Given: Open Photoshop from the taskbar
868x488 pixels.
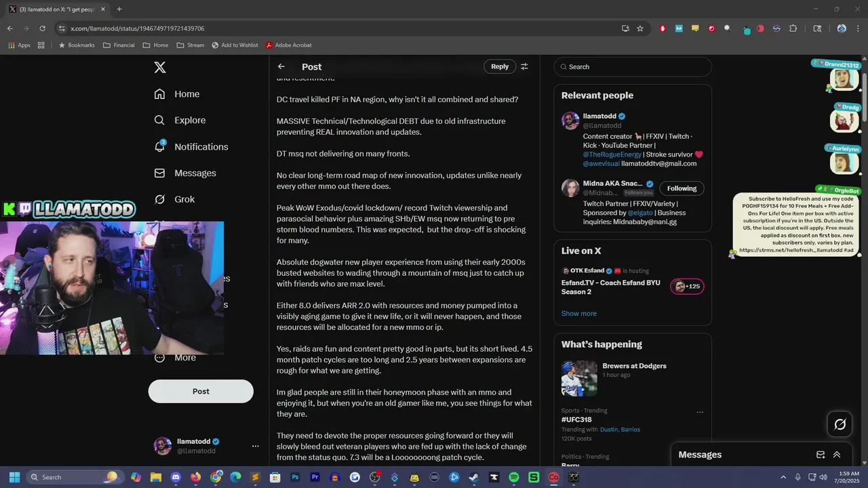Looking at the screenshot, I should pyautogui.click(x=295, y=477).
